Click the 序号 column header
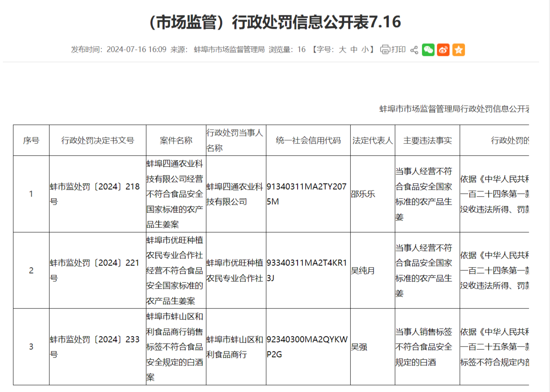The width and height of the screenshot is (550, 392). [x=31, y=140]
